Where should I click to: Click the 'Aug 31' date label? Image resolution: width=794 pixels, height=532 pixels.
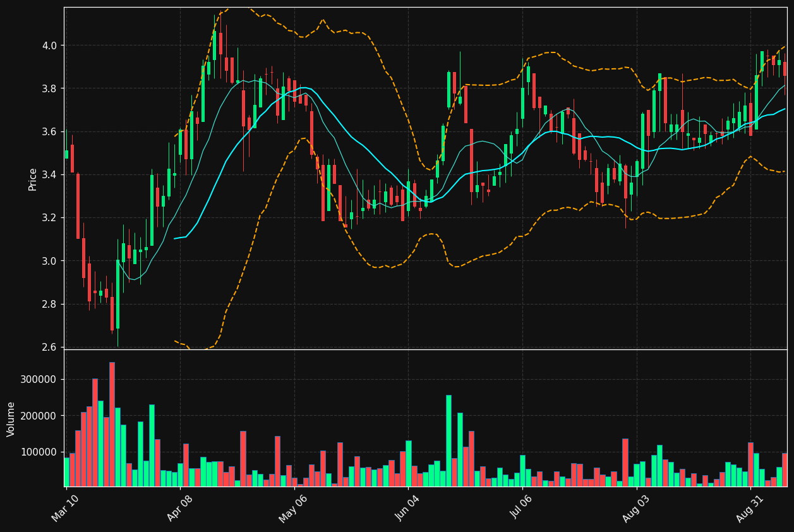(750, 508)
